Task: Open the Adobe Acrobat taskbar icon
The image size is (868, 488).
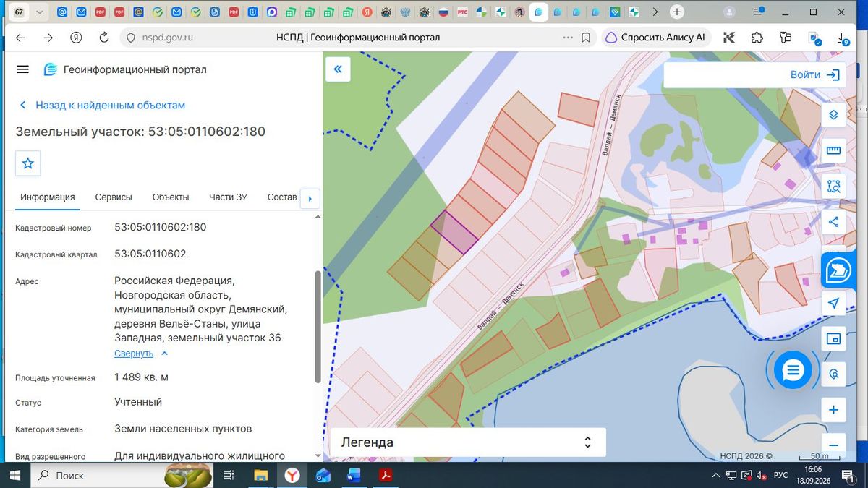Action: pyautogui.click(x=386, y=475)
